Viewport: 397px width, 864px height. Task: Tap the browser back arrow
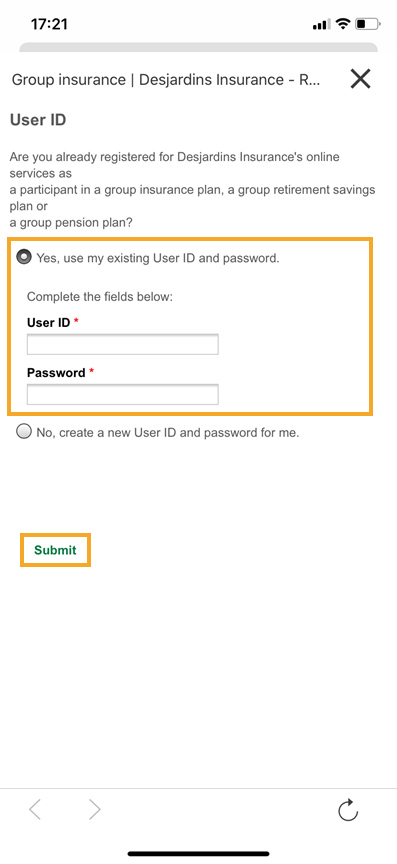click(x=35, y=809)
